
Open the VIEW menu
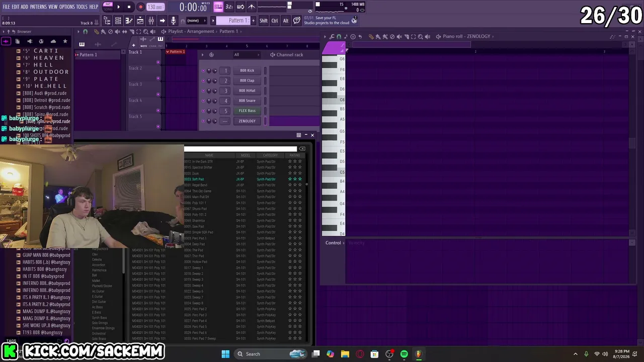click(53, 7)
